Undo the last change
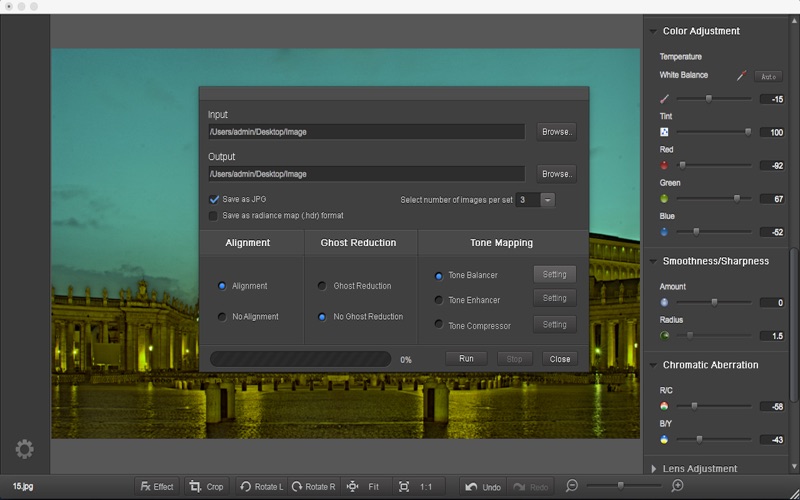The width and height of the screenshot is (800, 500). pos(483,487)
